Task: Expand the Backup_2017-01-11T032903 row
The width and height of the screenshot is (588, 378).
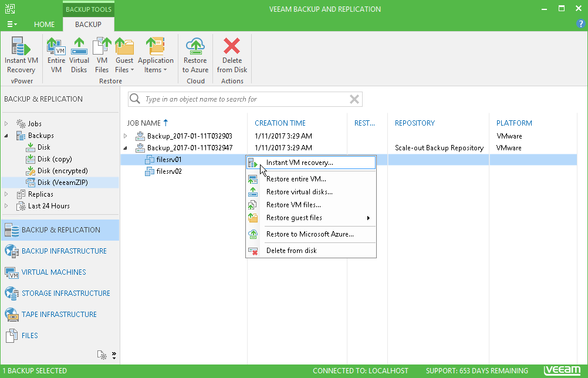Action: [126, 136]
